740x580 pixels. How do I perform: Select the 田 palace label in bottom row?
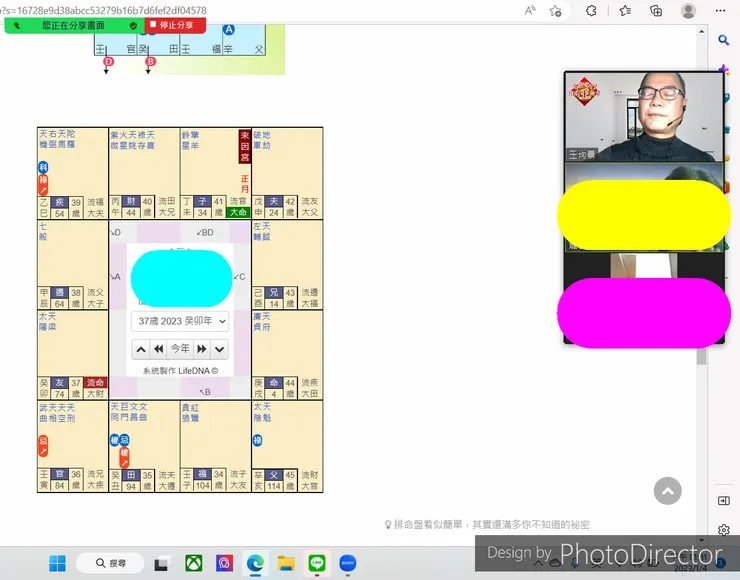(x=131, y=475)
